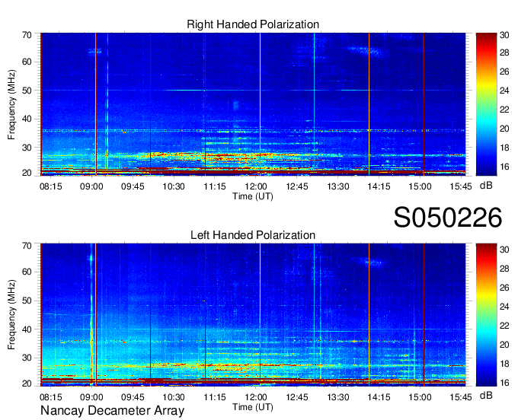518x420 pixels.
Task: Click the 22 dB label on the upper colorbar
Action: click(504, 110)
